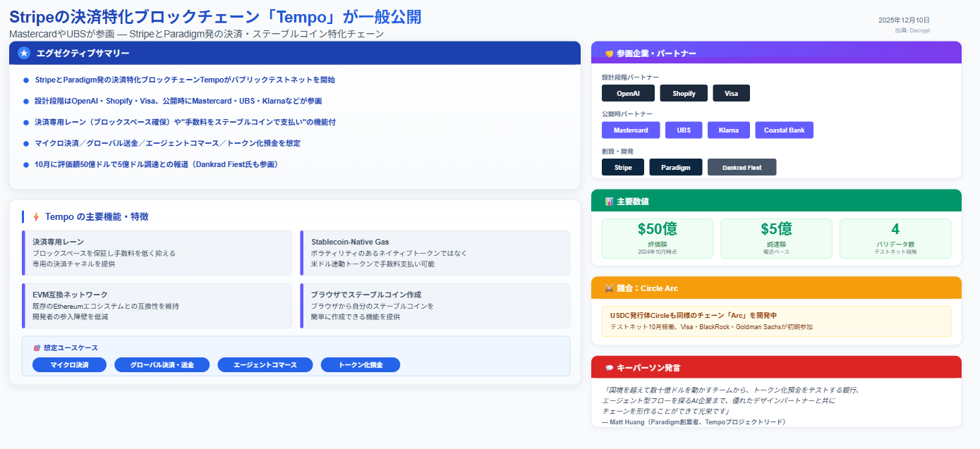Click the Stripe founder badge
980x449 pixels.
point(622,167)
